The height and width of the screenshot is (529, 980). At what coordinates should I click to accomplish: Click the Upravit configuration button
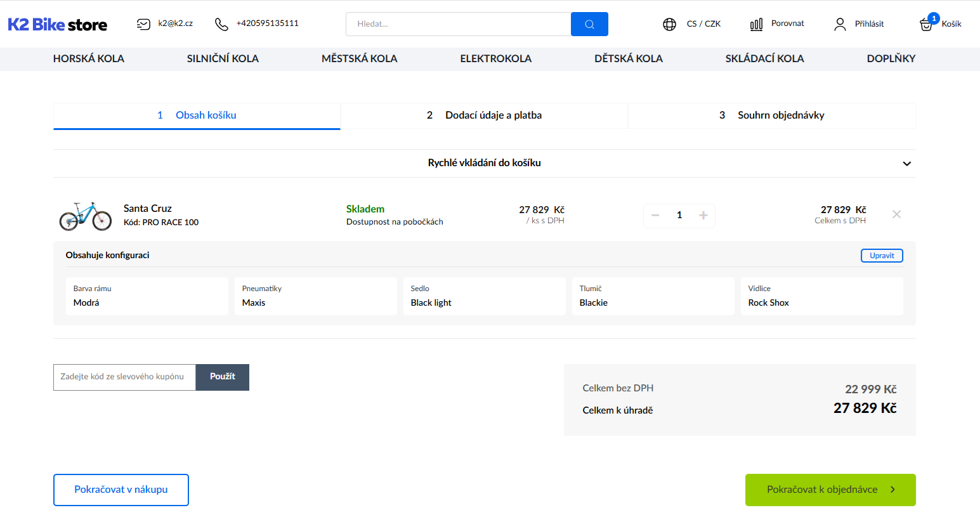click(x=882, y=256)
